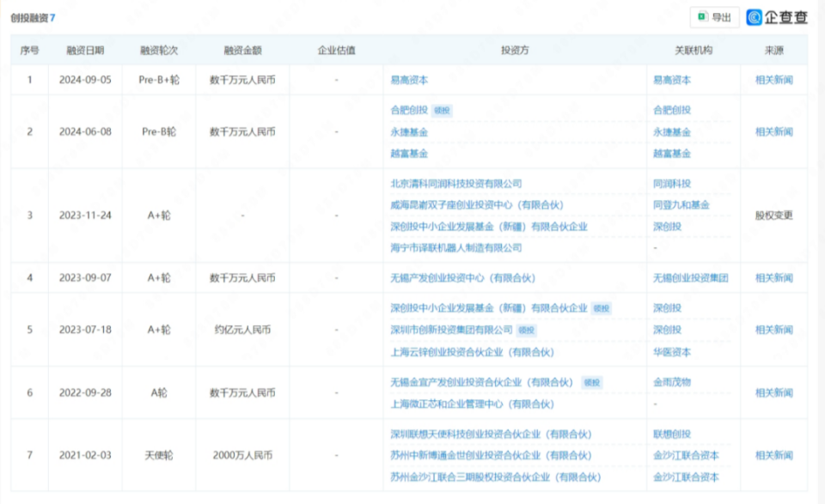This screenshot has height=504, width=825.
Task: Open 同登九和基金 associated institution link
Action: (681, 205)
